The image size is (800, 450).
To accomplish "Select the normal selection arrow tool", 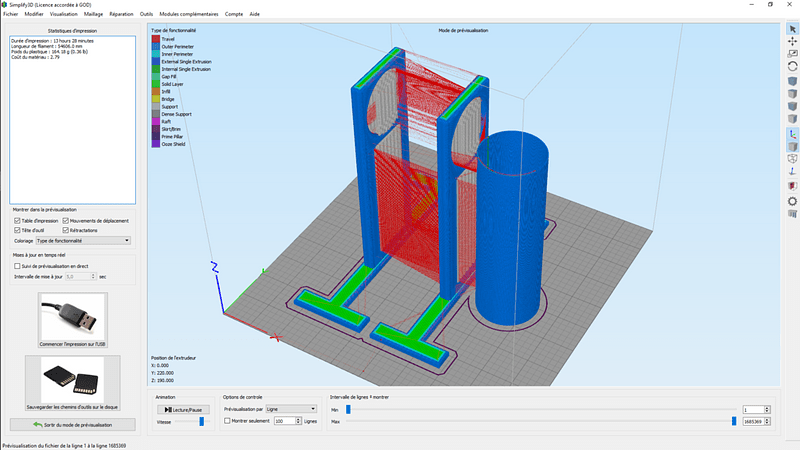I will pyautogui.click(x=792, y=29).
